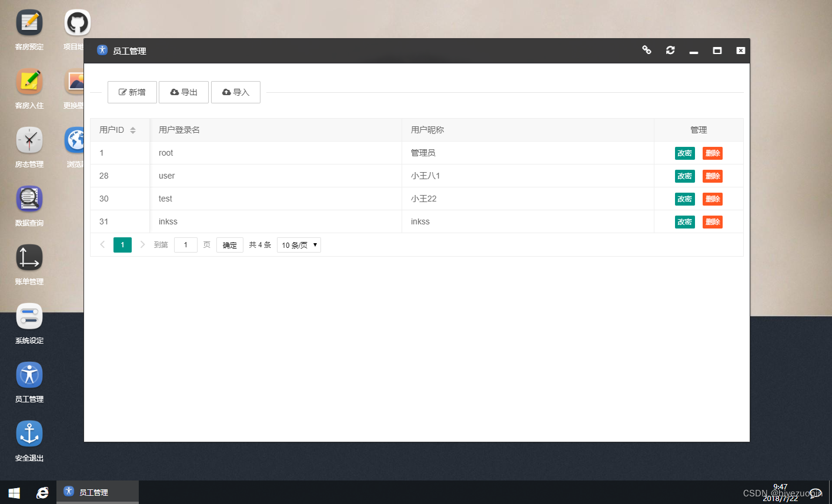This screenshot has height=504, width=832.
Task: Click the taskbar clock showing 9:47
Action: (780, 492)
